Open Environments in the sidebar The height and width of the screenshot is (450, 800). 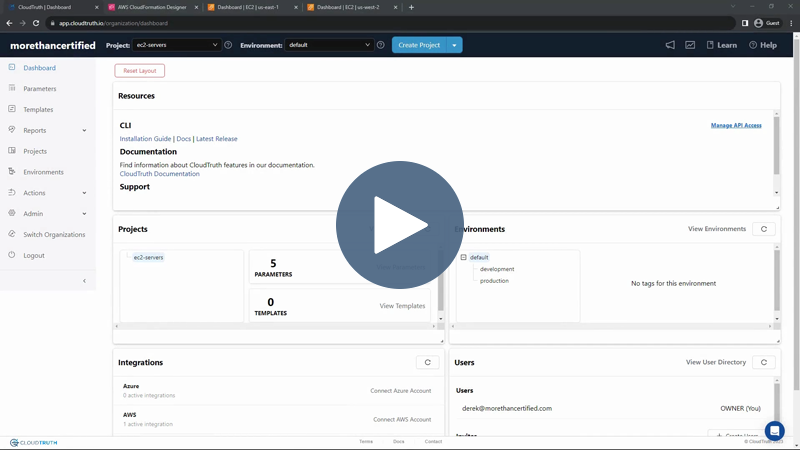pos(43,172)
